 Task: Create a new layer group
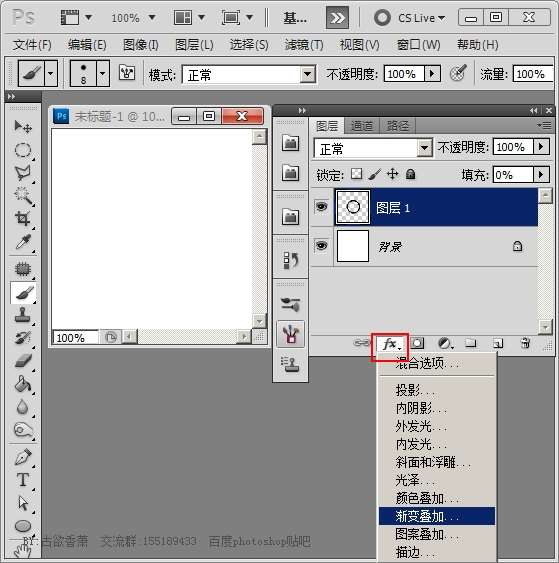click(x=470, y=344)
